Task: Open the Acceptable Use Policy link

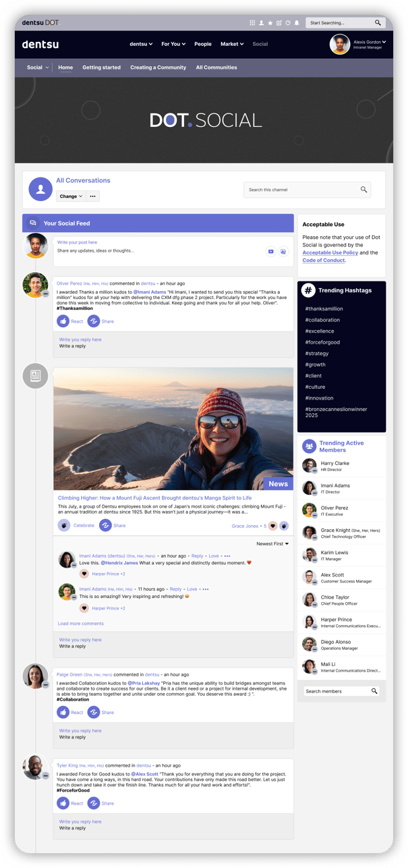Action: (330, 252)
